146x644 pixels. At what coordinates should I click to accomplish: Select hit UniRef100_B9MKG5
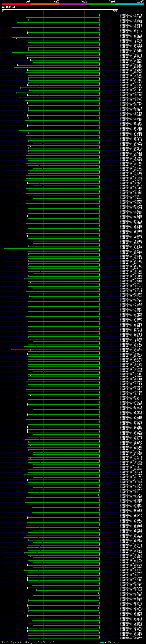[131, 45]
